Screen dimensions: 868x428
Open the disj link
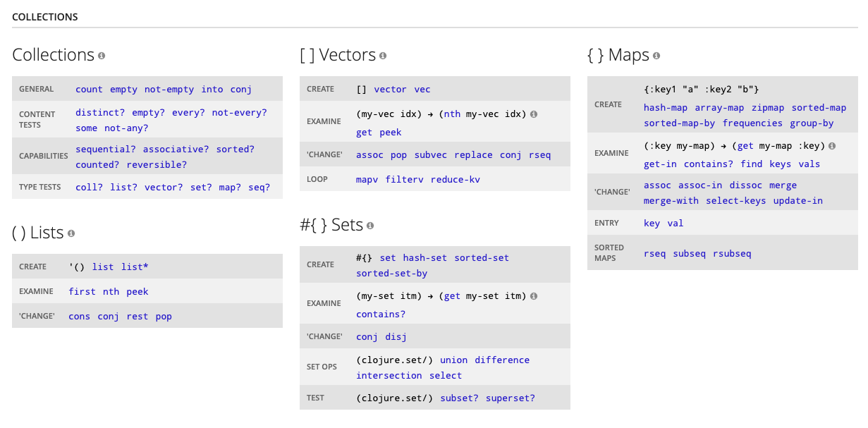(x=396, y=337)
